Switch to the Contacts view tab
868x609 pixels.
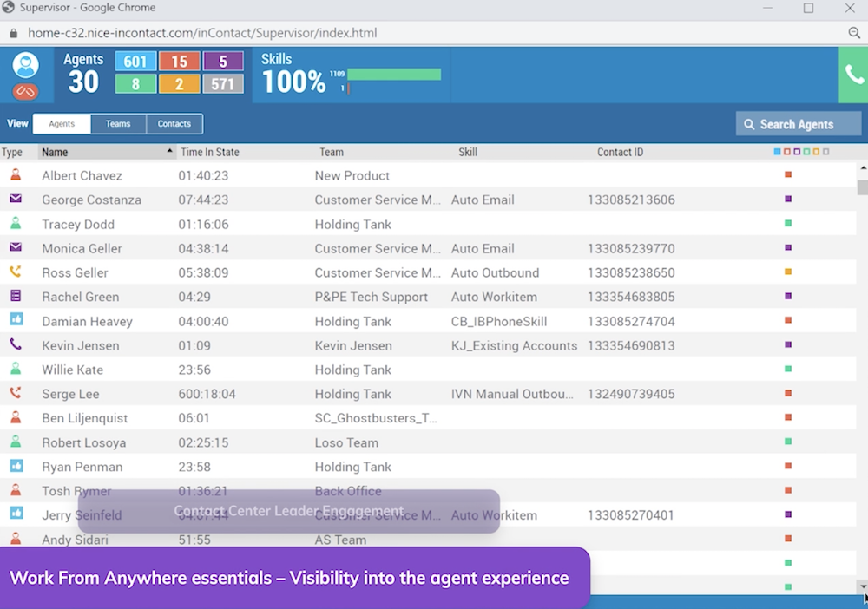[x=174, y=124]
